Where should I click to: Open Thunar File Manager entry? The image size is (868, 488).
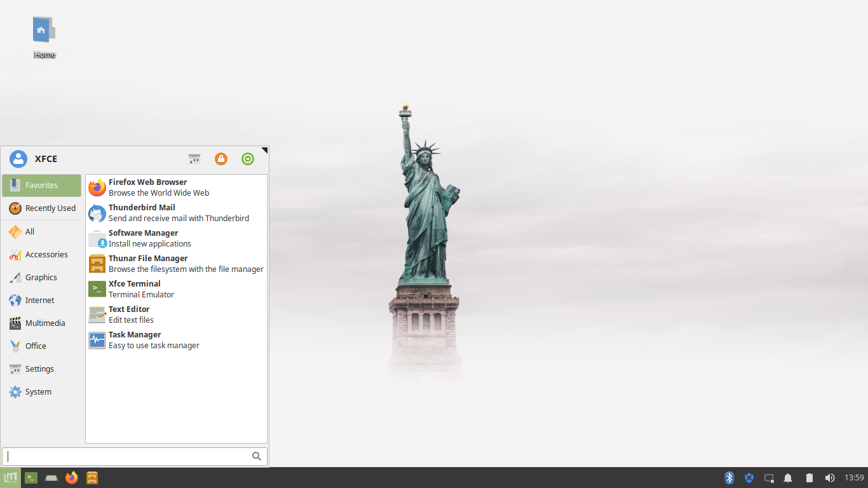(x=176, y=264)
